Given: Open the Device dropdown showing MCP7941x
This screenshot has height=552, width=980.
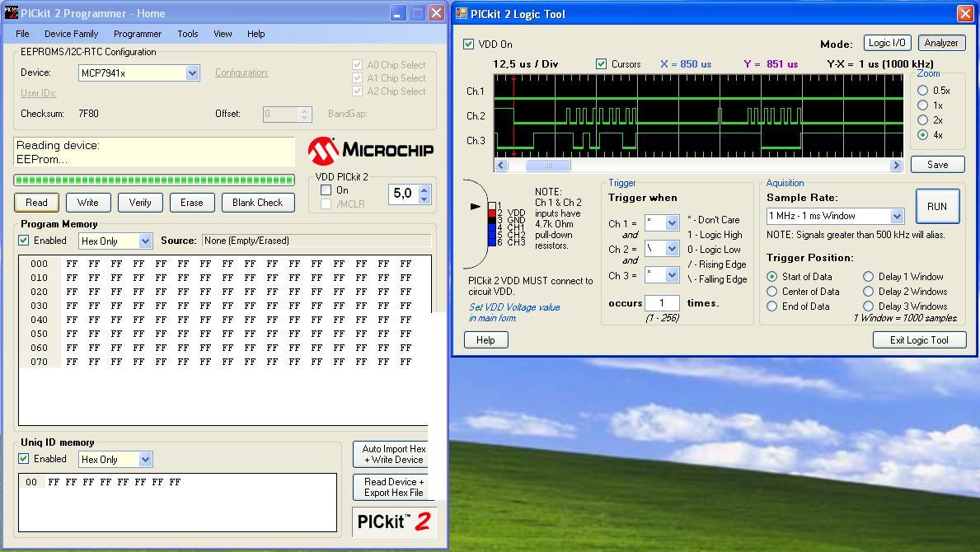Looking at the screenshot, I should pyautogui.click(x=192, y=73).
